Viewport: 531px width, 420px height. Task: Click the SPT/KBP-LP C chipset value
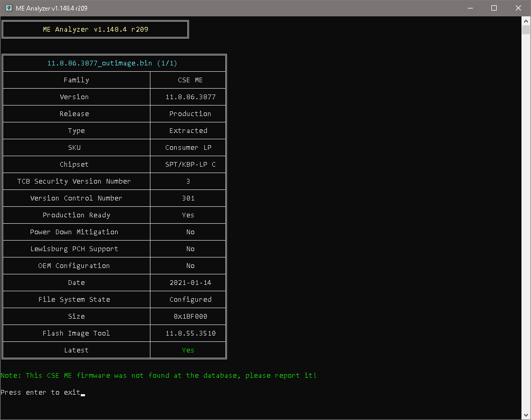(190, 165)
